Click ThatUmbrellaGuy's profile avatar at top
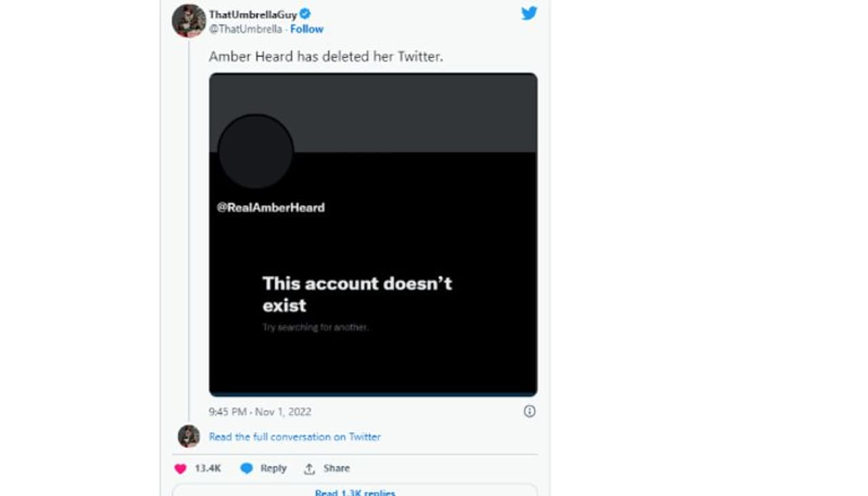The height and width of the screenshot is (496, 868). [x=189, y=21]
